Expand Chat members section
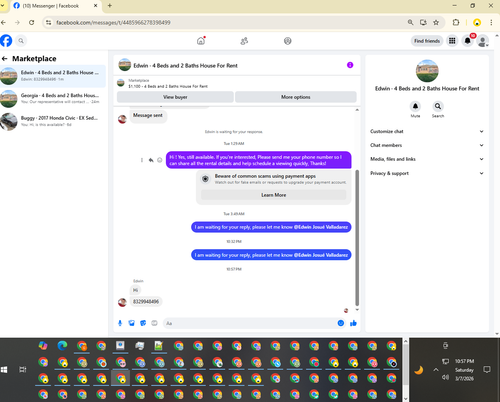This screenshot has width=500, height=402. pos(427,145)
